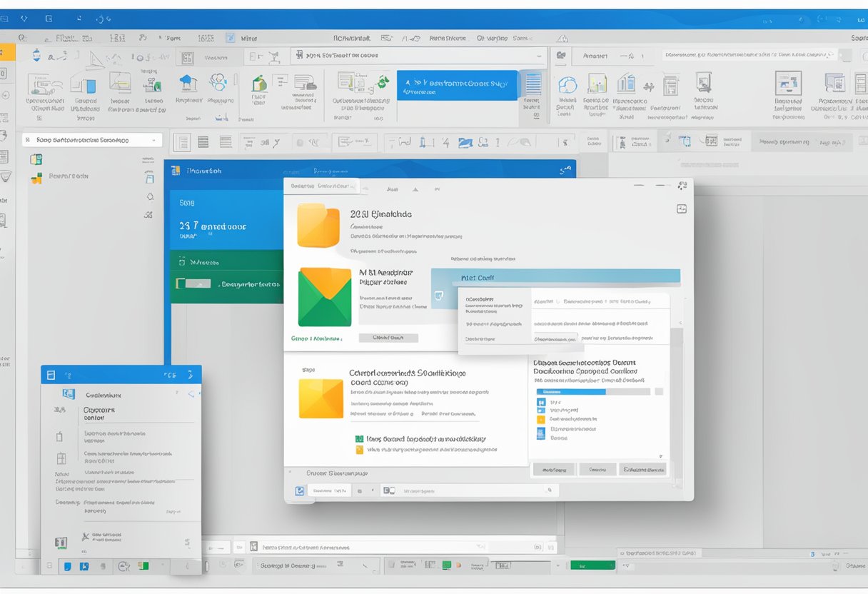
Task: Select the blue cloud icon in ribbon
Action: click(567, 86)
